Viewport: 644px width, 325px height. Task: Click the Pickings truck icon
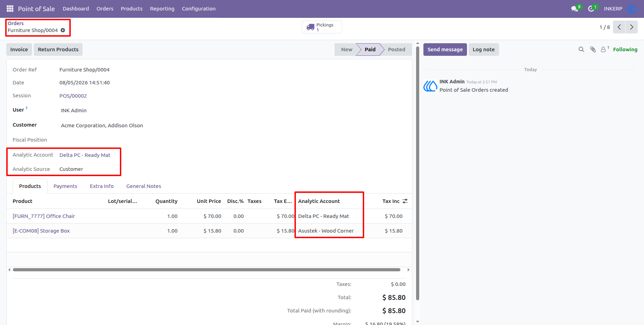coord(310,27)
